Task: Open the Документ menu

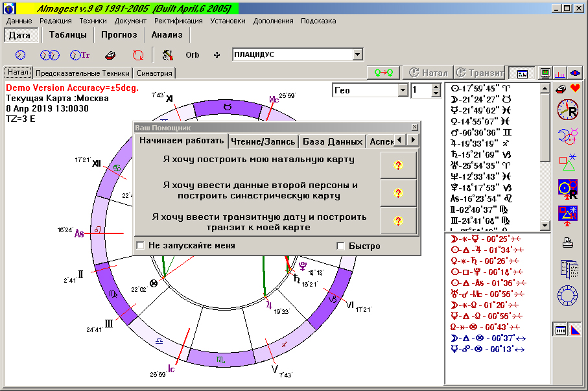Action: [x=130, y=21]
